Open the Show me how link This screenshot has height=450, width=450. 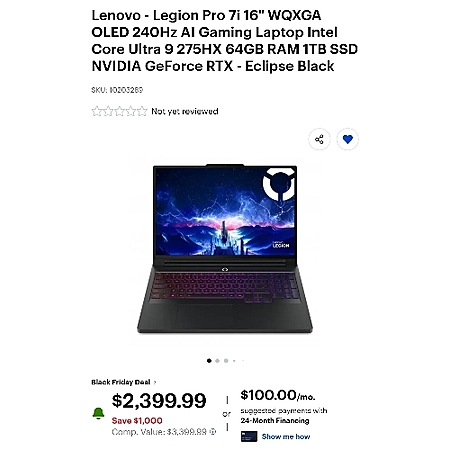click(x=286, y=436)
